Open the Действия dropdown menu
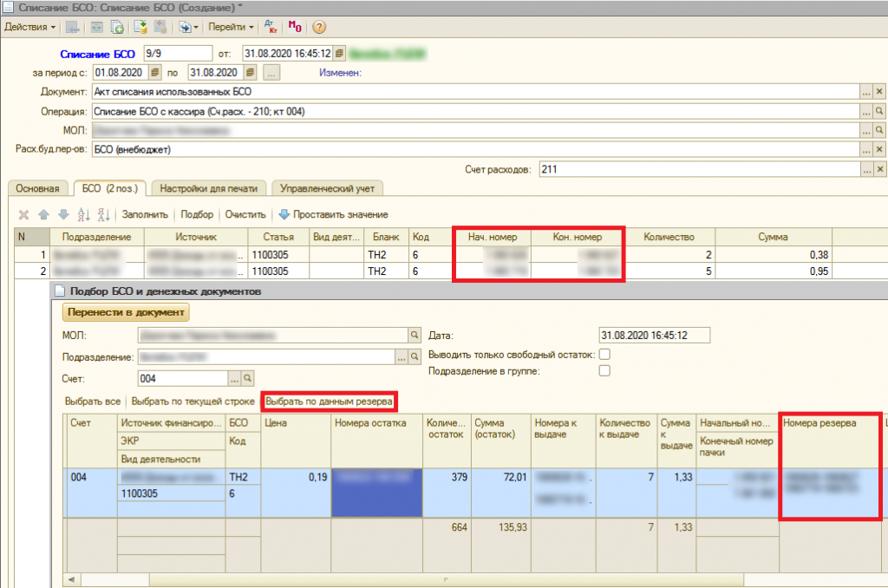The image size is (888, 588). click(x=29, y=27)
